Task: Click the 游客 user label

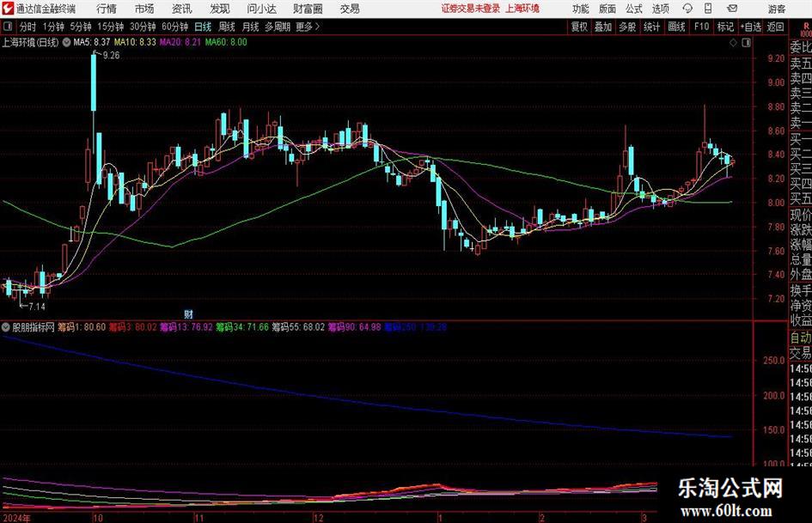Action: [x=776, y=9]
